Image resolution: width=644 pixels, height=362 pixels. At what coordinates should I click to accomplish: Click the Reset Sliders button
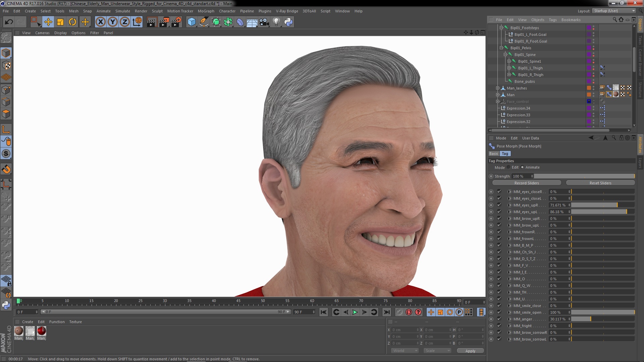coord(600,183)
